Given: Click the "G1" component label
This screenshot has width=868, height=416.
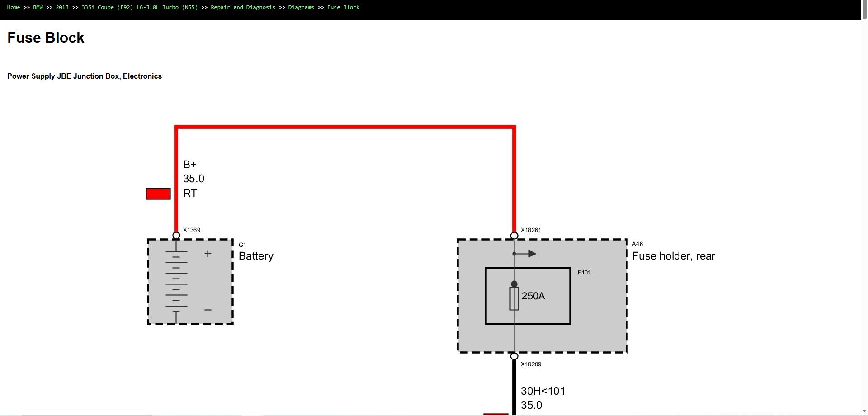Looking at the screenshot, I should coord(242,245).
